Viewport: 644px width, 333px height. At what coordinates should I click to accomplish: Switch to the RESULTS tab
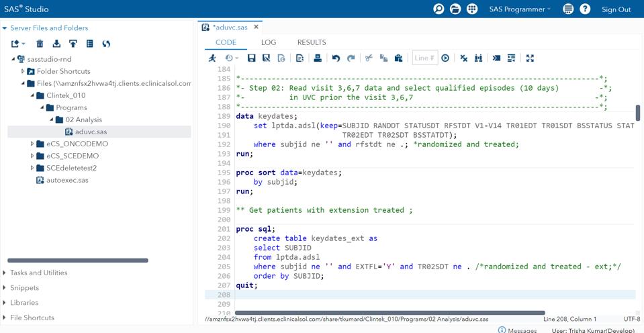tap(312, 42)
